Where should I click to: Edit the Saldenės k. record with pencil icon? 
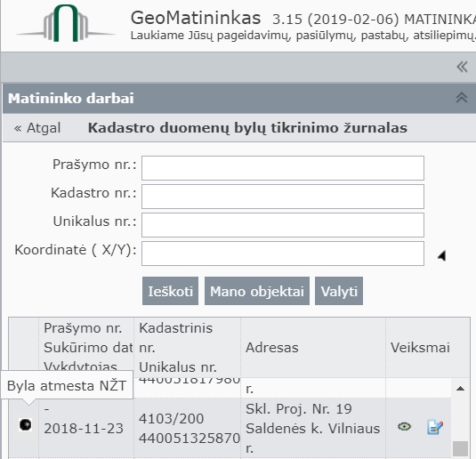(435, 427)
